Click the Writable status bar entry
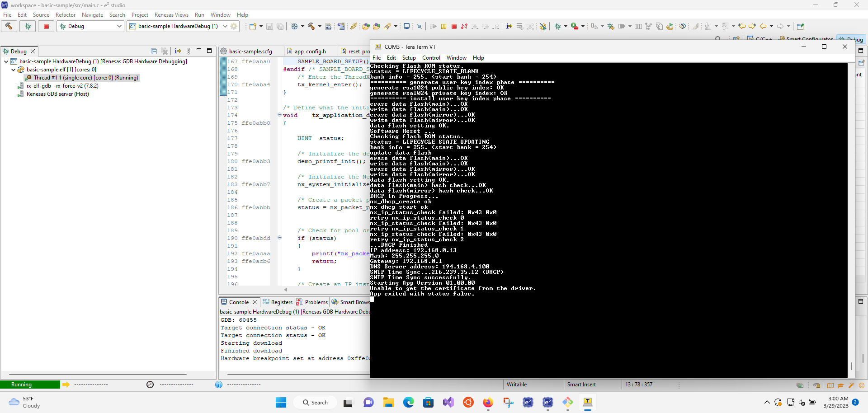The height and width of the screenshot is (413, 868). (517, 385)
